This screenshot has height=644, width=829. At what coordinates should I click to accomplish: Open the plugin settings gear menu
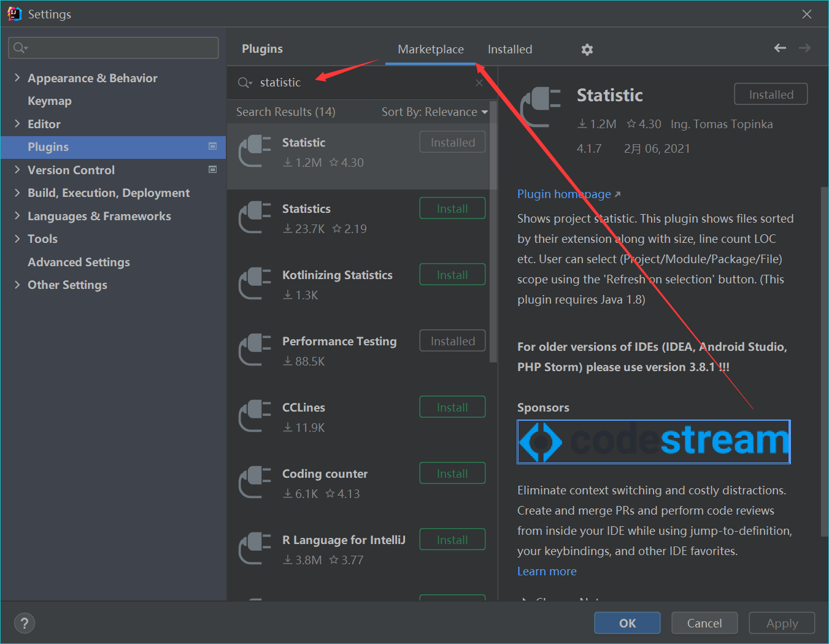click(x=587, y=50)
